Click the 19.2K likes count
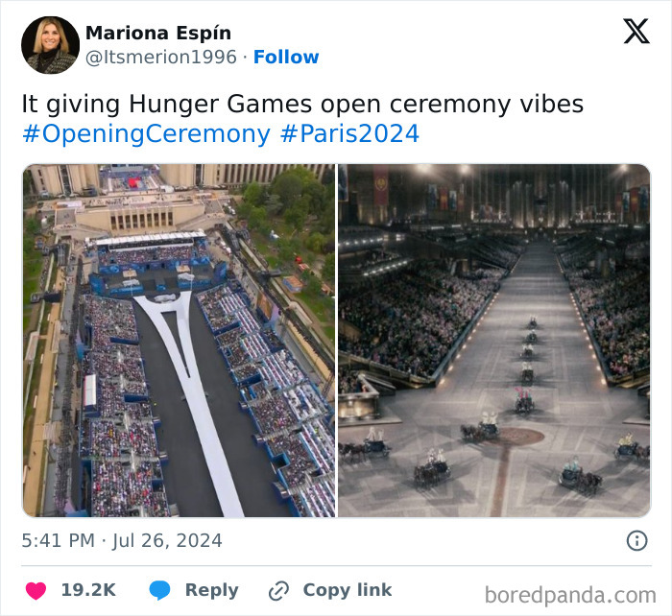Screen dimensions: 672x616 (x=88, y=590)
